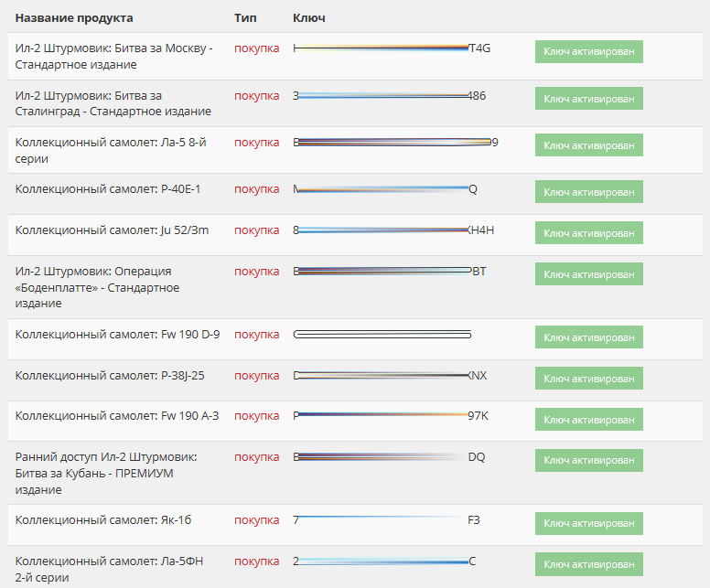Image resolution: width=710 pixels, height=588 pixels.
Task: Select the 'Коллекционный самолет: Ju 52/3m' product name
Action: (112, 230)
